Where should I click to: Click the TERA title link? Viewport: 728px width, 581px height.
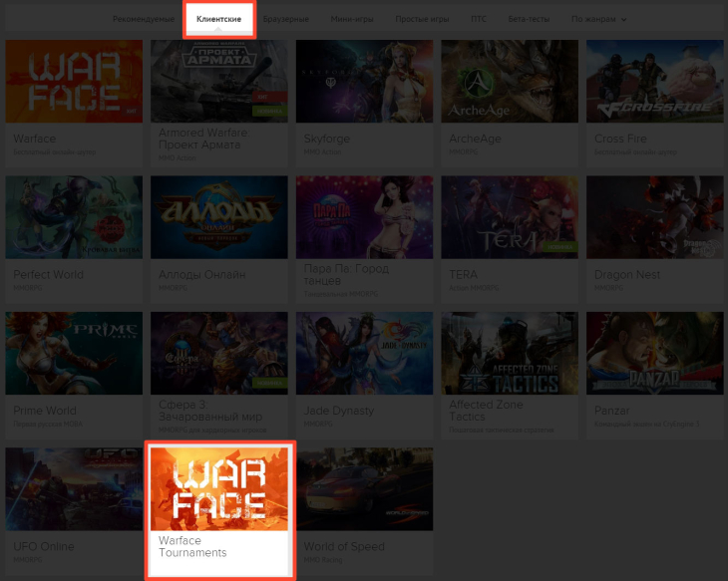pyautogui.click(x=464, y=275)
